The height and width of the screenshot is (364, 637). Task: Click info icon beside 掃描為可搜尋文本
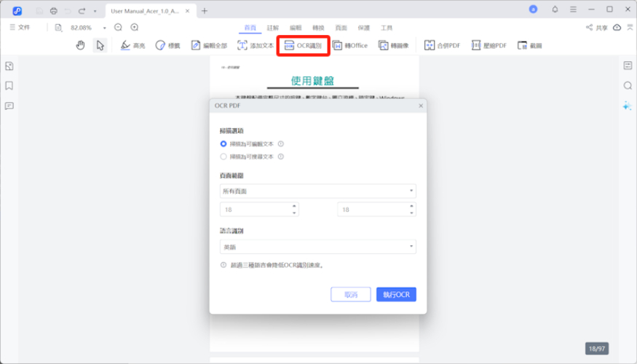click(x=281, y=157)
